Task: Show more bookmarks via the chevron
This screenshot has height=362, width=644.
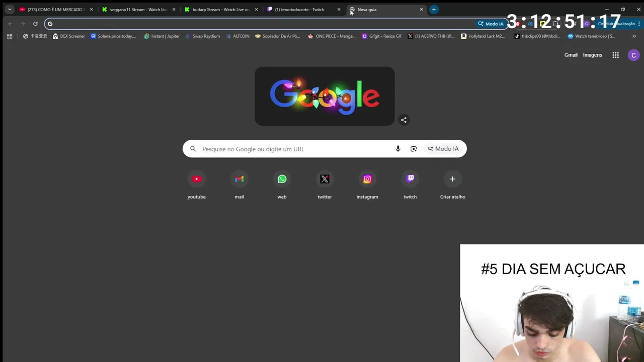Action: pyautogui.click(x=634, y=36)
